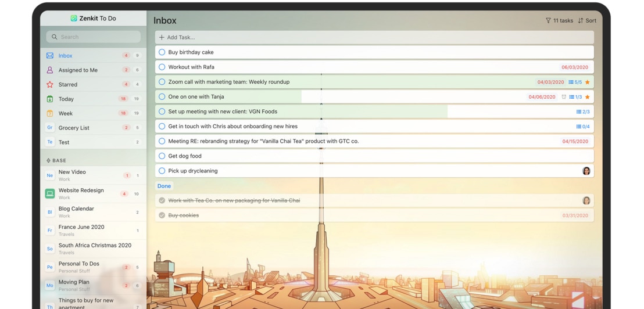Click the reminder icon on One on one task

point(563,97)
